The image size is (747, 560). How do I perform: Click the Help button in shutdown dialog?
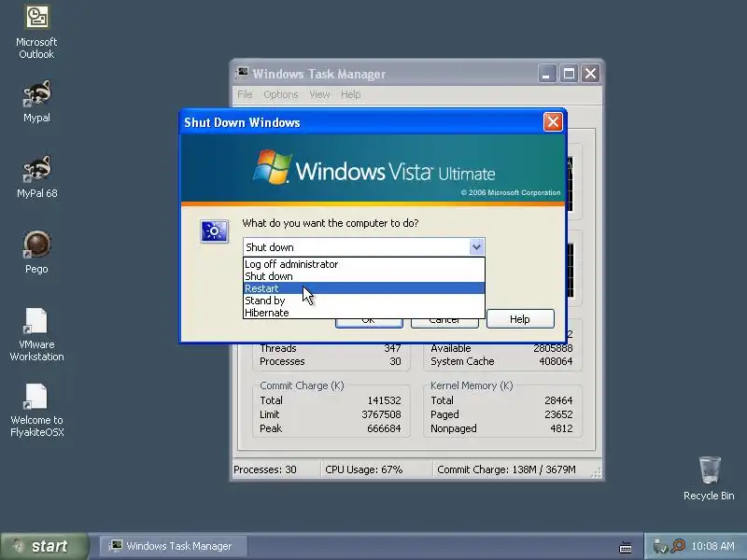pos(520,318)
